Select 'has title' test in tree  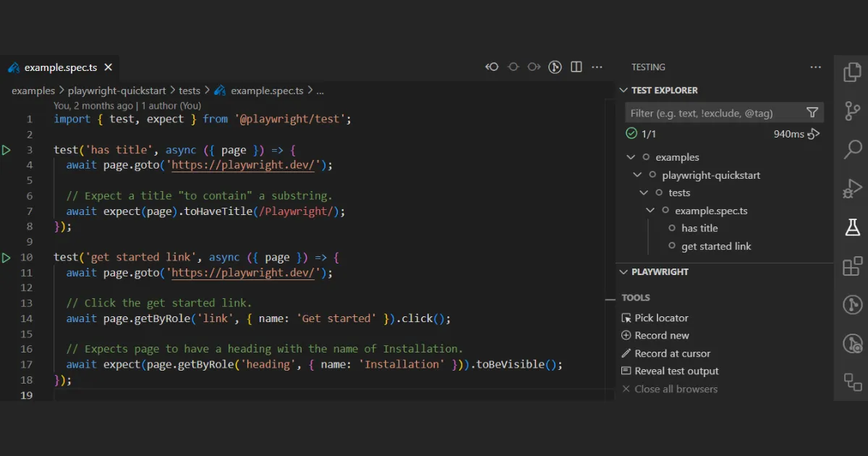tap(699, 228)
